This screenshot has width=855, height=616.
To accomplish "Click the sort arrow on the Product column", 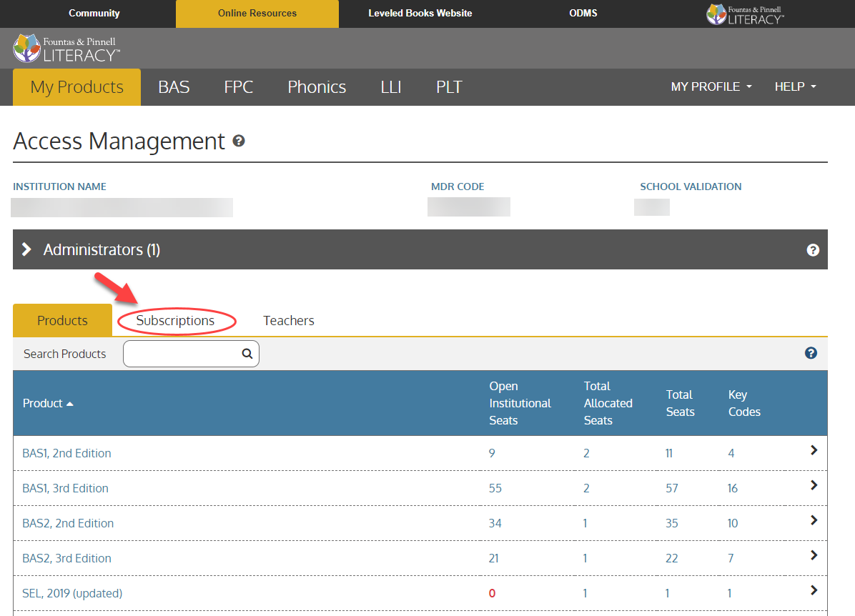I will coord(69,402).
